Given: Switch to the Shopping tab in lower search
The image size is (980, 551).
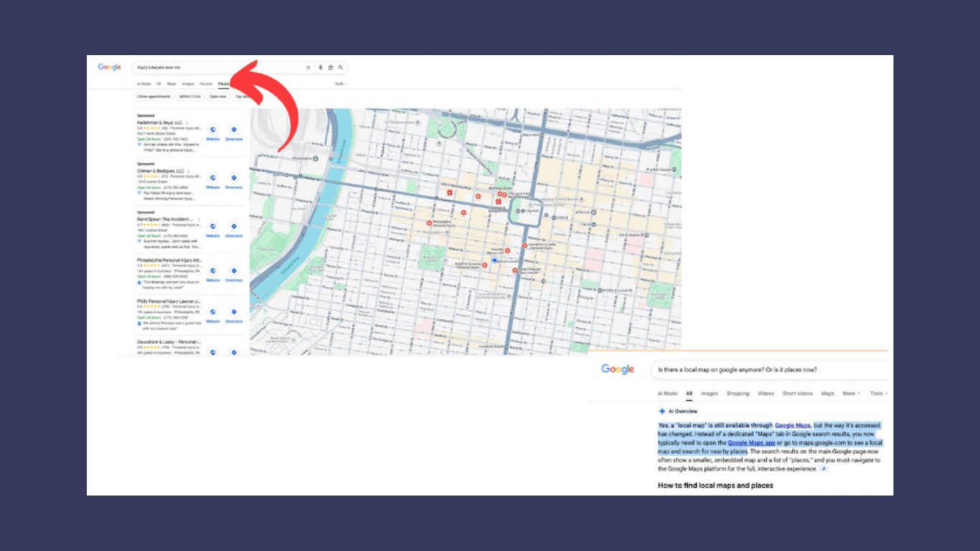Looking at the screenshot, I should point(738,394).
